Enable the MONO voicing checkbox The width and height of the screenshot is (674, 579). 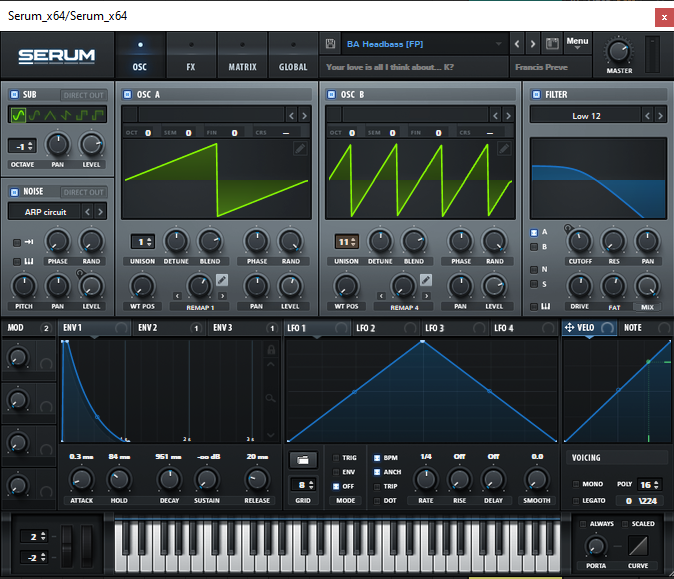[576, 484]
